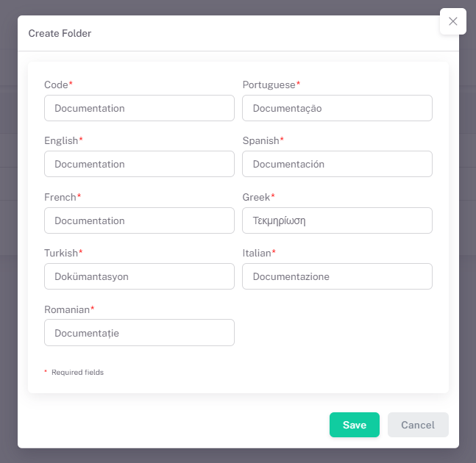Image resolution: width=476 pixels, height=463 pixels.
Task: Focus the Romanian input field
Action: coord(139,333)
